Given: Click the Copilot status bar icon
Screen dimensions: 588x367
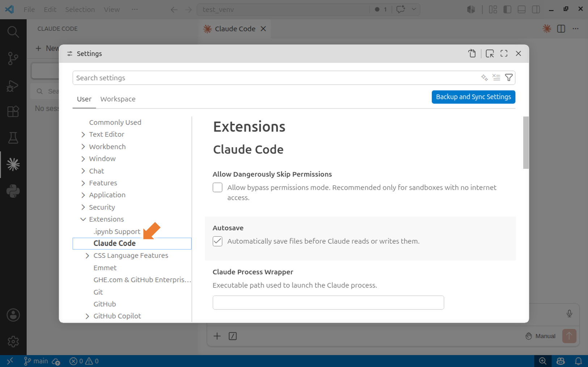Looking at the screenshot, I should 560,361.
